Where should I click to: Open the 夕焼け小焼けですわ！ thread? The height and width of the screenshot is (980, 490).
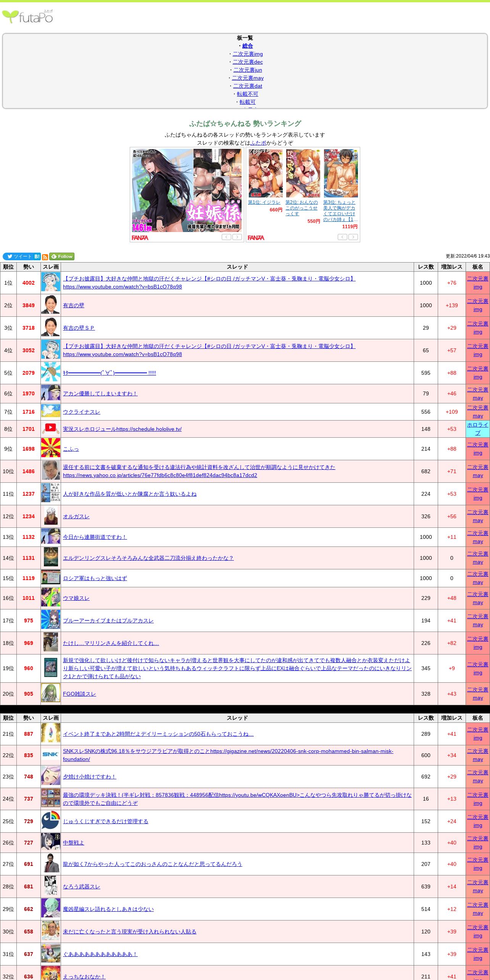click(90, 777)
